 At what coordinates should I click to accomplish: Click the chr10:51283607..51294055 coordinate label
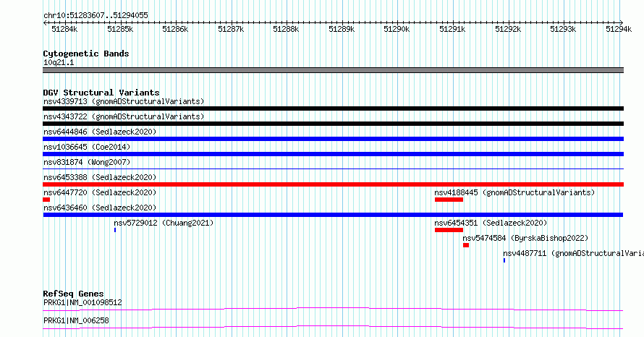tap(96, 16)
